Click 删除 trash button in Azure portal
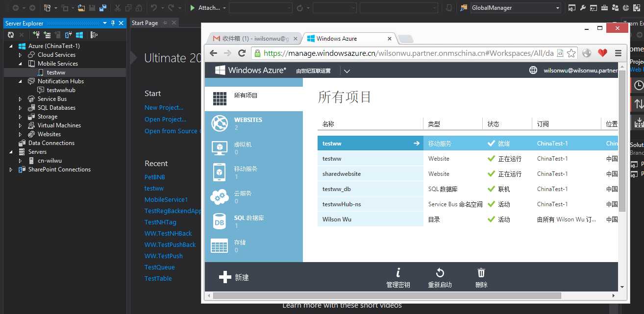Screen dimensions: 644x314 [481, 278]
